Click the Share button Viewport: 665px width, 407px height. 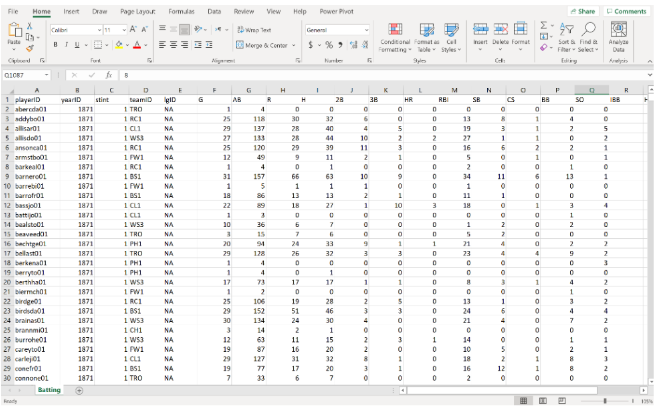tap(583, 11)
